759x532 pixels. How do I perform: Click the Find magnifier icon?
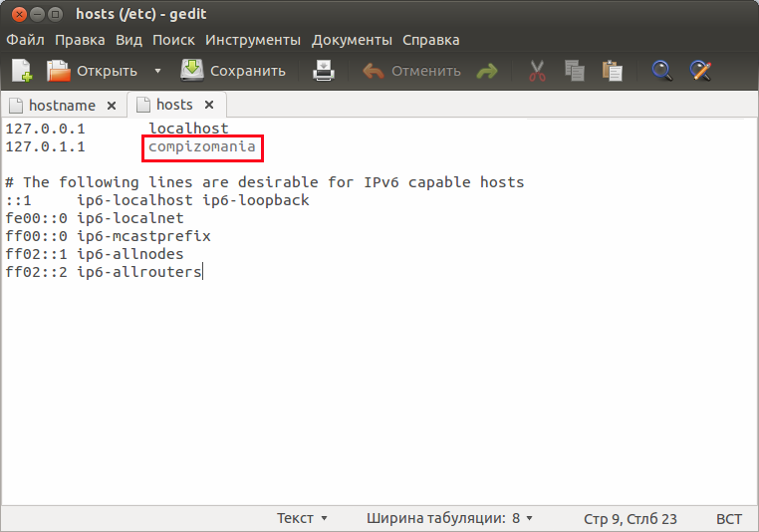[661, 71]
